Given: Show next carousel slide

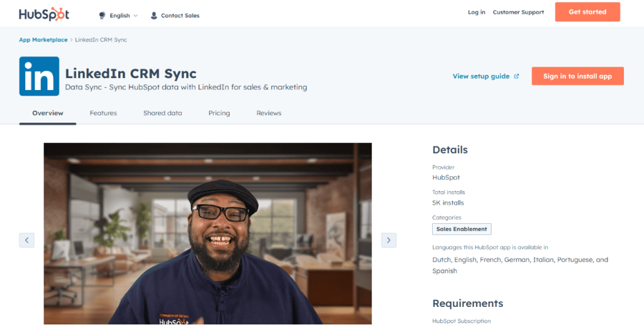Looking at the screenshot, I should (x=389, y=240).
